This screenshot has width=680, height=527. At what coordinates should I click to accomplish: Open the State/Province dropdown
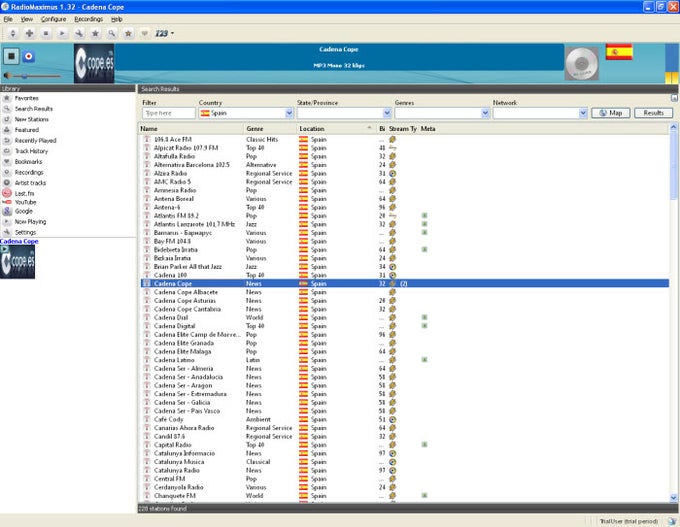(344, 113)
